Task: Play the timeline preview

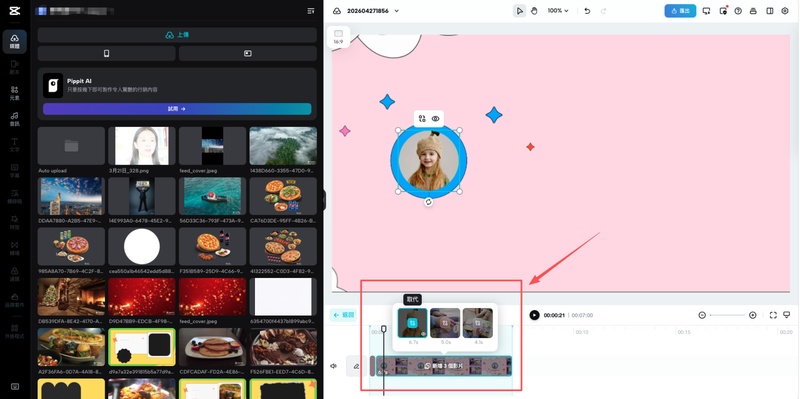Action: (x=534, y=315)
